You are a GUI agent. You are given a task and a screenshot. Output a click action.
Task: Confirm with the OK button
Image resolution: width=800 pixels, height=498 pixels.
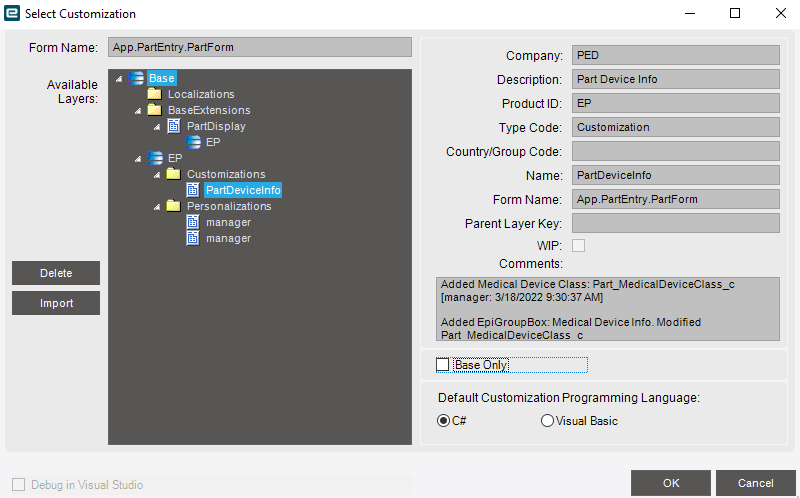point(670,483)
